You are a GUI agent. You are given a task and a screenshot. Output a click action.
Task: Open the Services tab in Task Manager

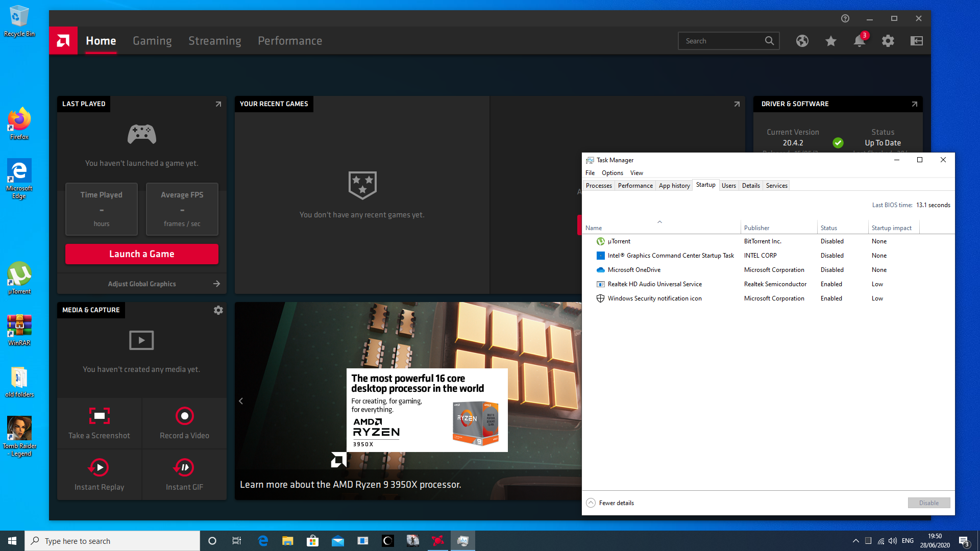[x=776, y=186]
